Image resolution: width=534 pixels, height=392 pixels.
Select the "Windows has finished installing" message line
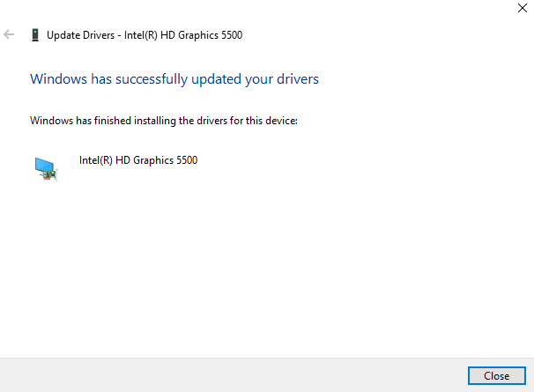[164, 120]
